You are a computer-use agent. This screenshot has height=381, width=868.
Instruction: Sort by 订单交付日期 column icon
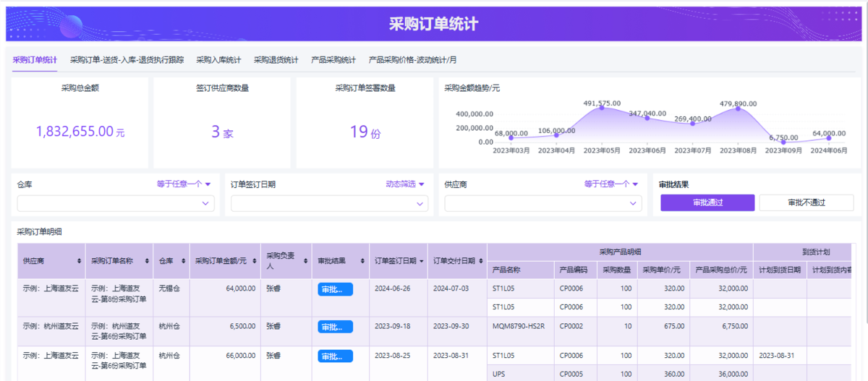coord(480,261)
